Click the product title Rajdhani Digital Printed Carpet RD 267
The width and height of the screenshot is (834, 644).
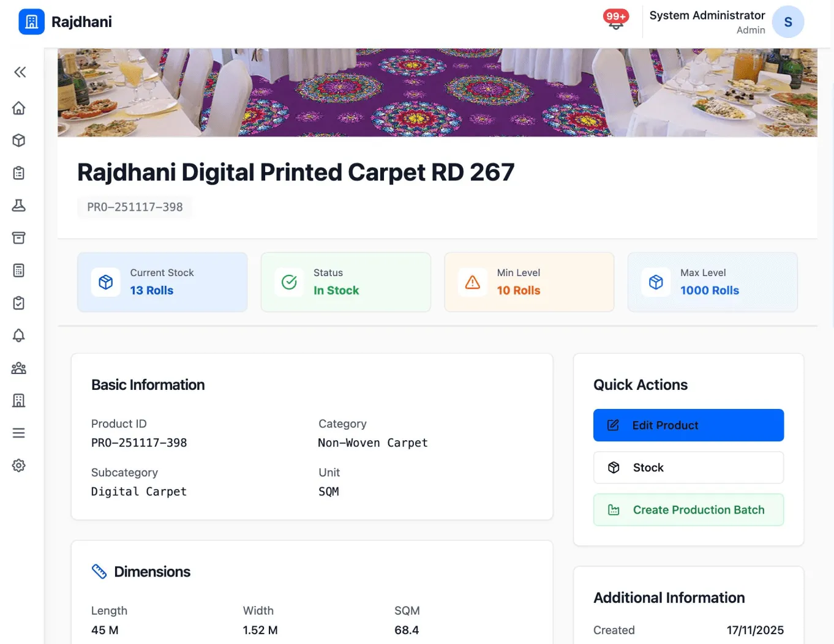tap(296, 173)
